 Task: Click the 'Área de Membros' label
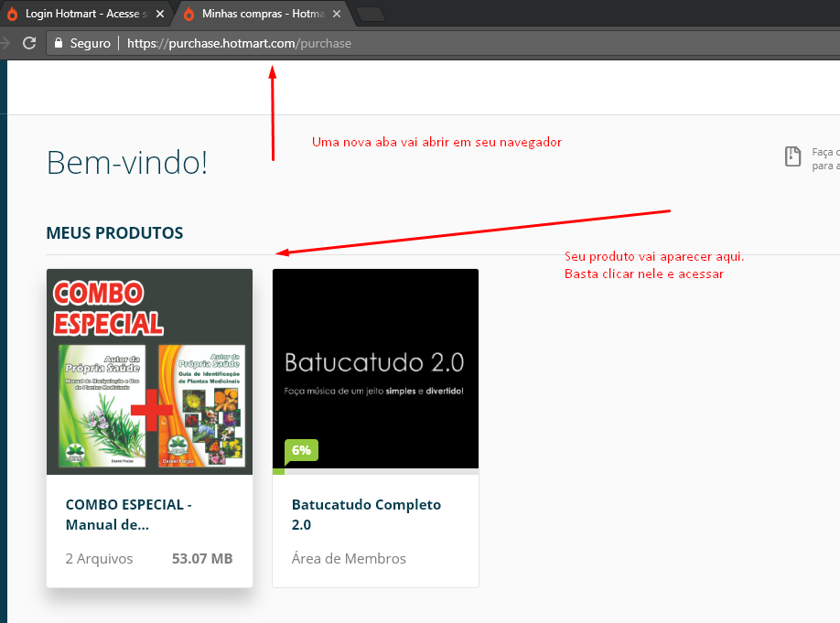click(349, 558)
